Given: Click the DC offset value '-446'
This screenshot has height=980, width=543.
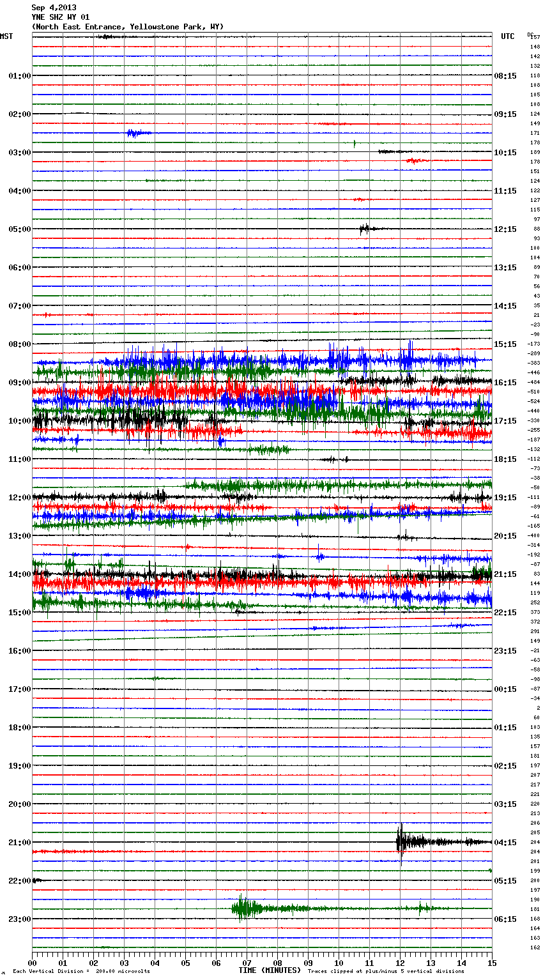Looking at the screenshot, I should click(x=533, y=373).
